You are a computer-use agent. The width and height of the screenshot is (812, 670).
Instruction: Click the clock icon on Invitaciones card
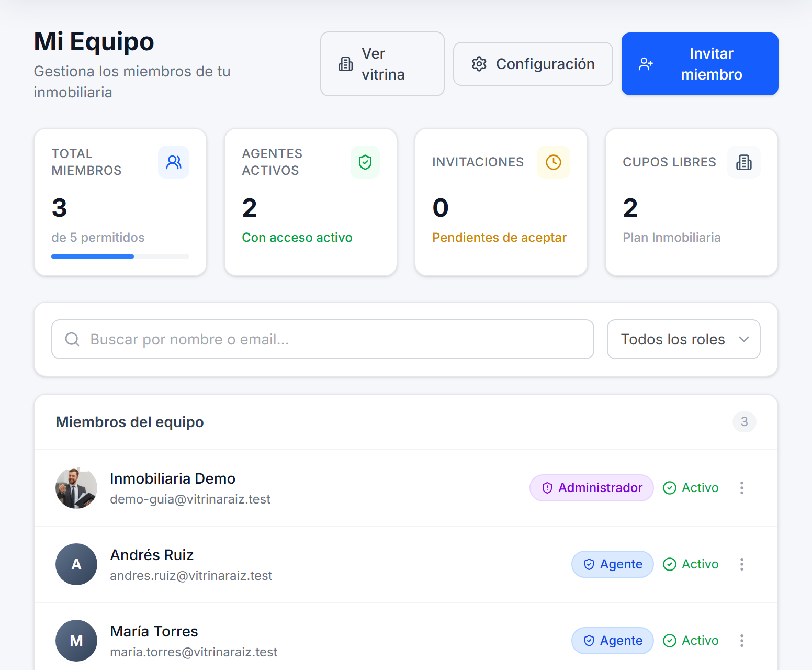(x=554, y=162)
